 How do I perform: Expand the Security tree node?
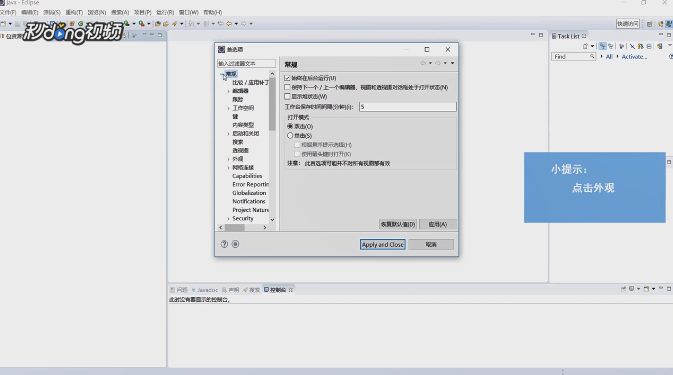tap(228, 218)
